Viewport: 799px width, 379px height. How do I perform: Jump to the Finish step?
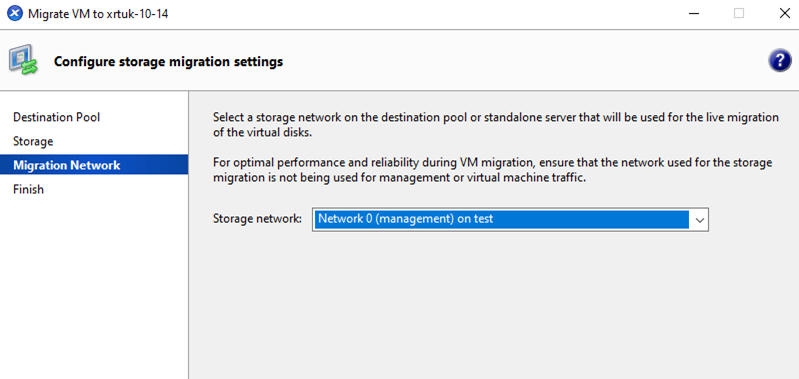[x=29, y=190]
